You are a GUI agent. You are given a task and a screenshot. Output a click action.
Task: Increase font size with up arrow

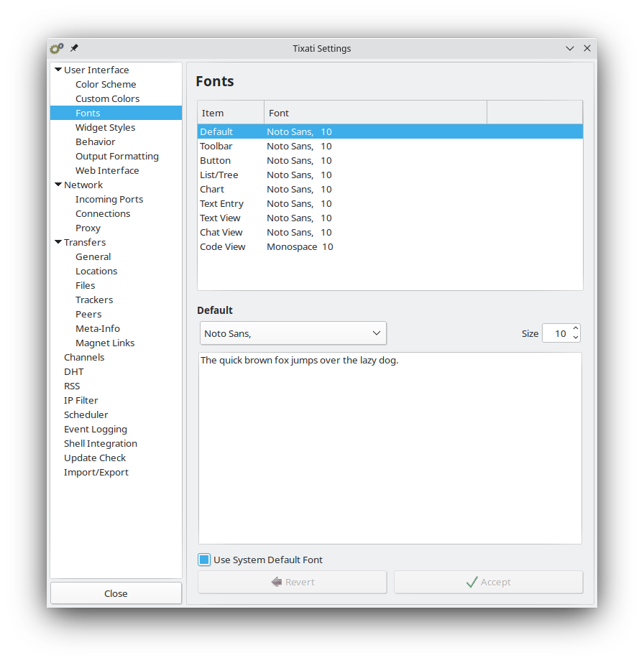tap(576, 328)
